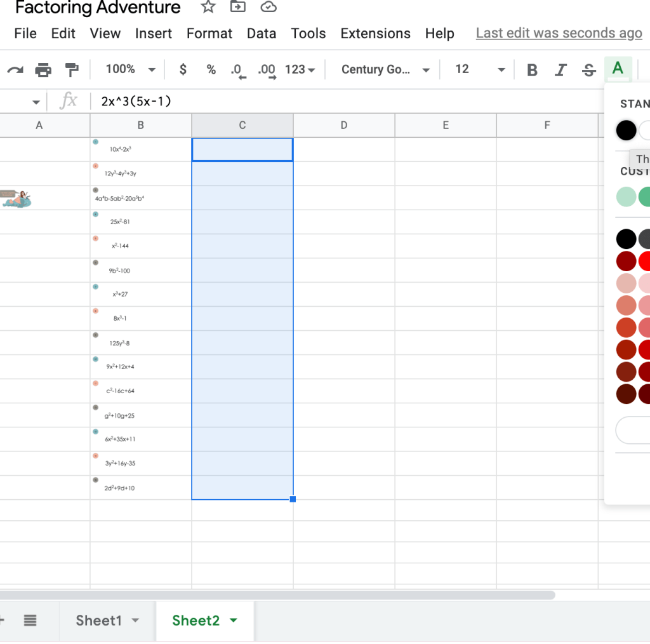Open the last edit history link
Screen dimensions: 650x644
[559, 34]
